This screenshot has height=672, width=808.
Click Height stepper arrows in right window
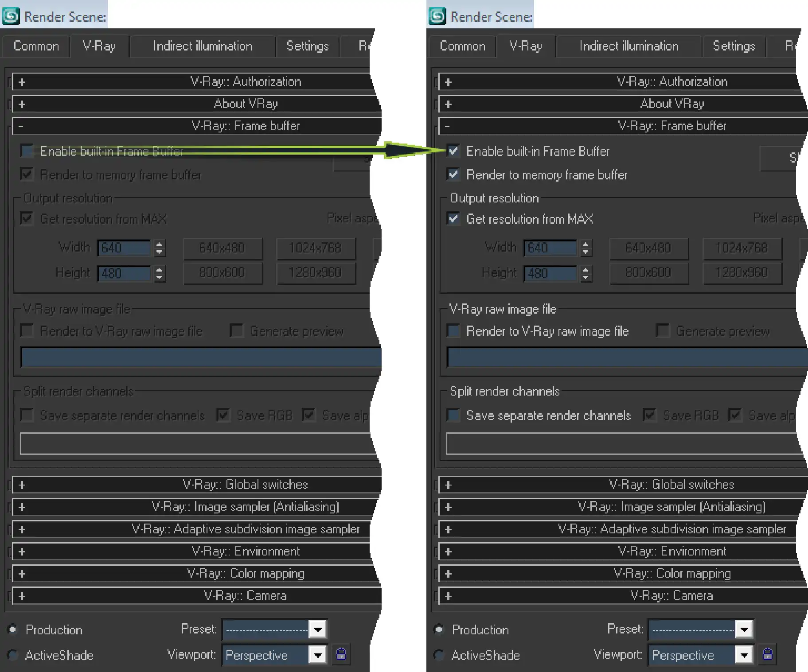click(586, 273)
